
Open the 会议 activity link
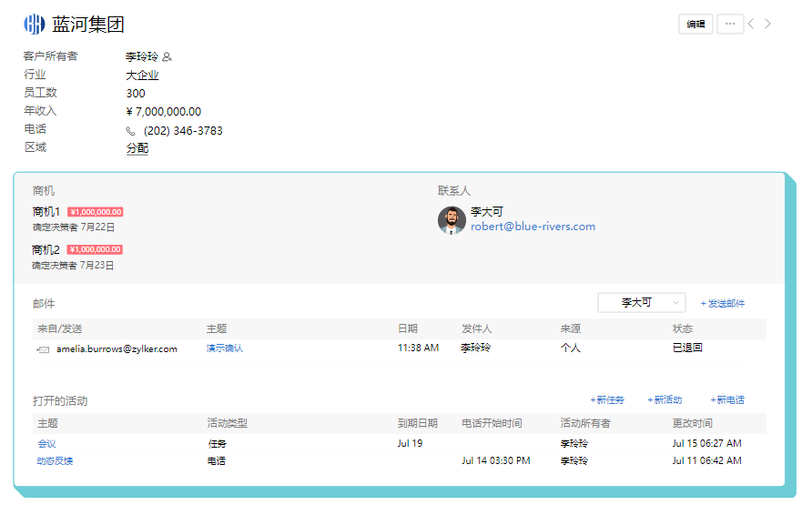pyautogui.click(x=46, y=444)
